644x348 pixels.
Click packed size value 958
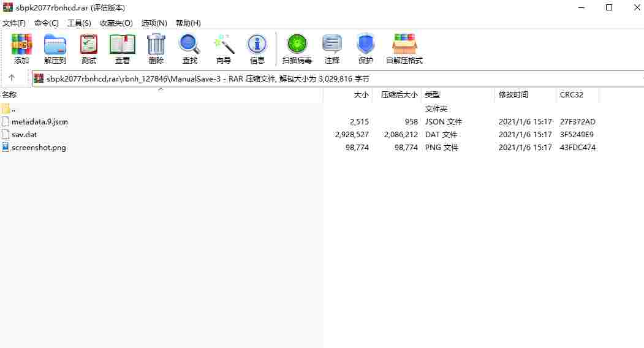[411, 121]
